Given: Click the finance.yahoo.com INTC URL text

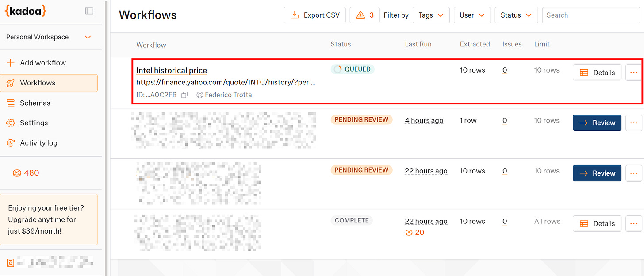Looking at the screenshot, I should (x=226, y=82).
